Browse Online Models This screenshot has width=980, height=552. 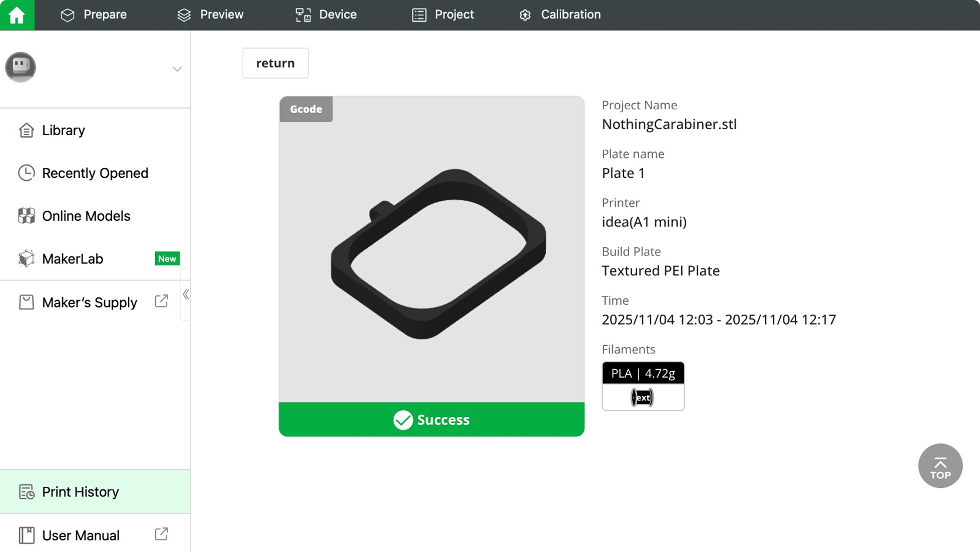(86, 216)
